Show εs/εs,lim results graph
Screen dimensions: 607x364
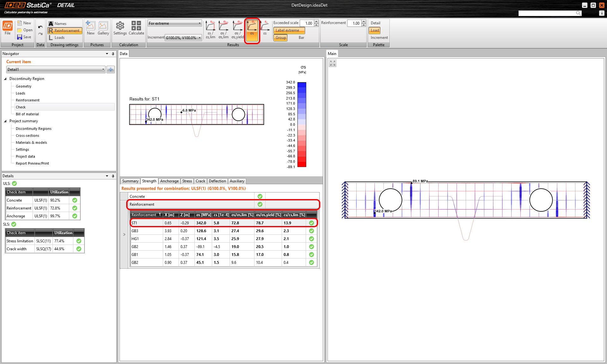210,29
